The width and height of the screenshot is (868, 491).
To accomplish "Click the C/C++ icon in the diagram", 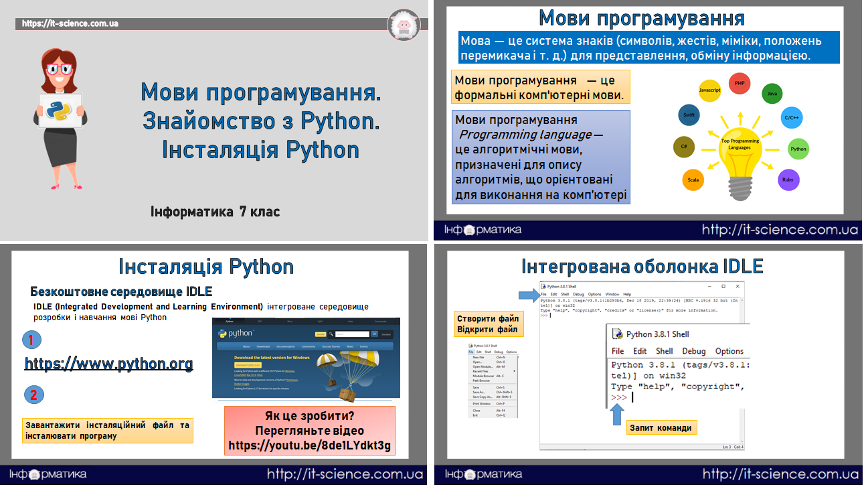I will point(791,118).
